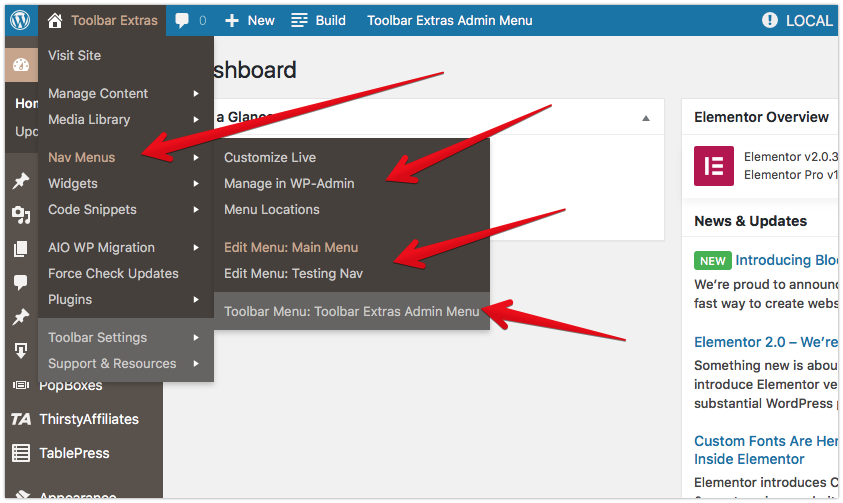Expand the Code Snippets submenu arrow

point(196,210)
